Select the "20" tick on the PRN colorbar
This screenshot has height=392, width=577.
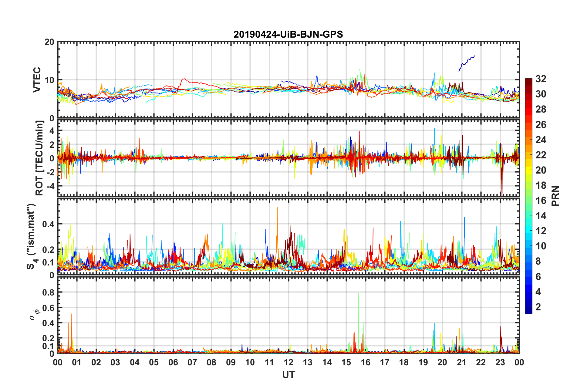coord(541,170)
